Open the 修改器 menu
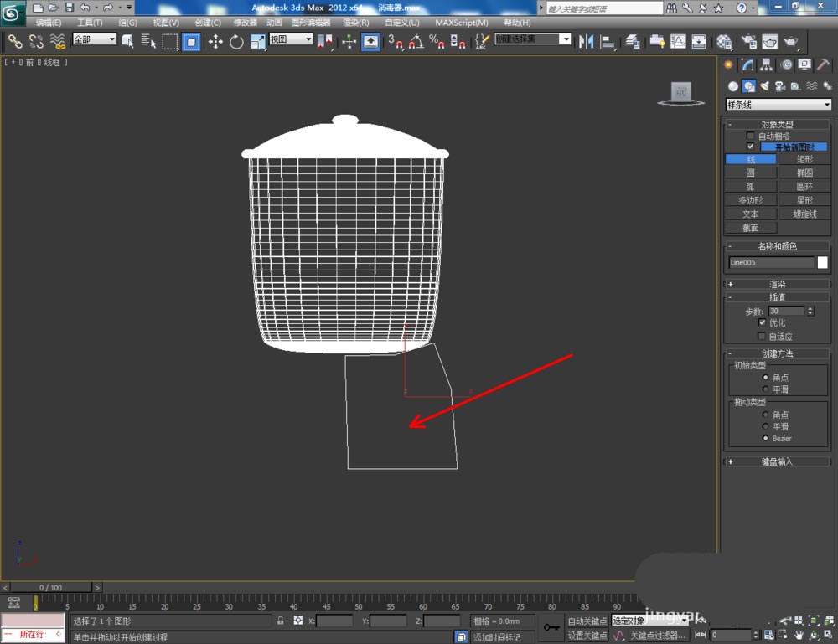Viewport: 838px width, 644px height. point(246,23)
